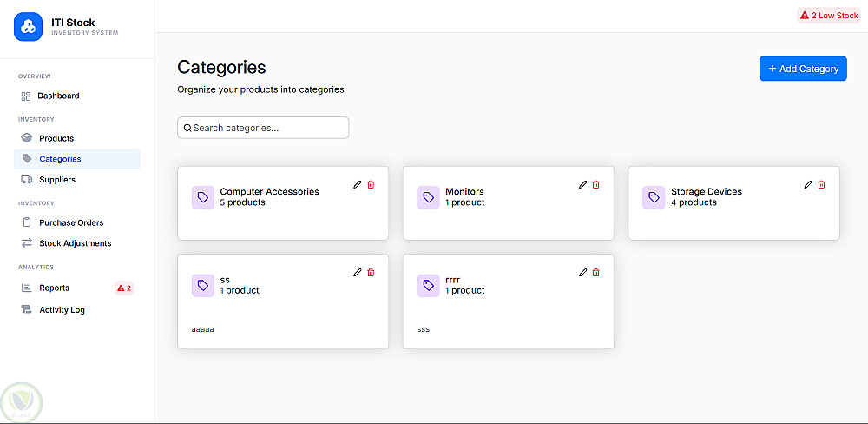Click the edit pencil on Storage Devices card
Viewport: 868px width, 424px height.
(809, 184)
